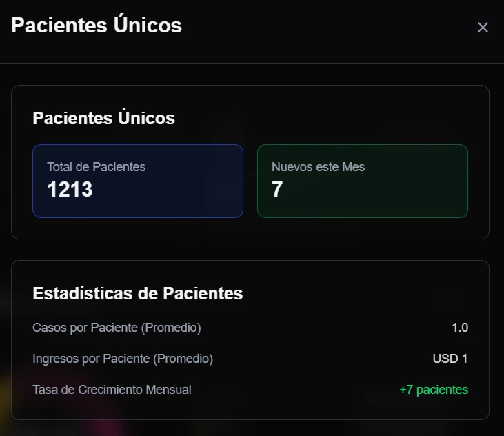This screenshot has height=436, width=504.
Task: Close the Pacientes Únicos dialog
Action: click(483, 27)
